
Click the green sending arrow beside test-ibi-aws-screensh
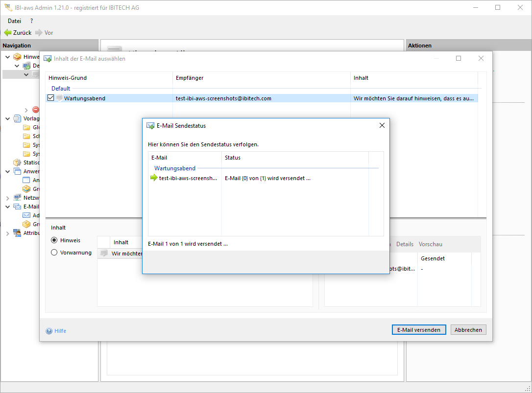(154, 178)
